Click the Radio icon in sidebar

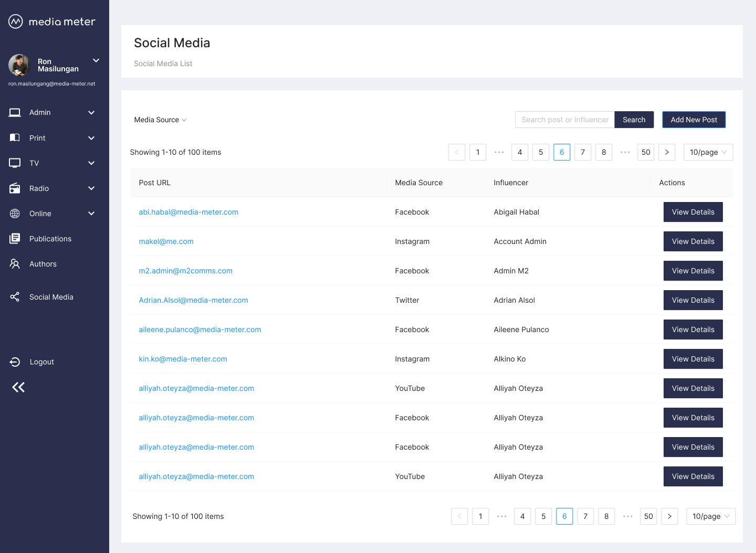coord(15,188)
